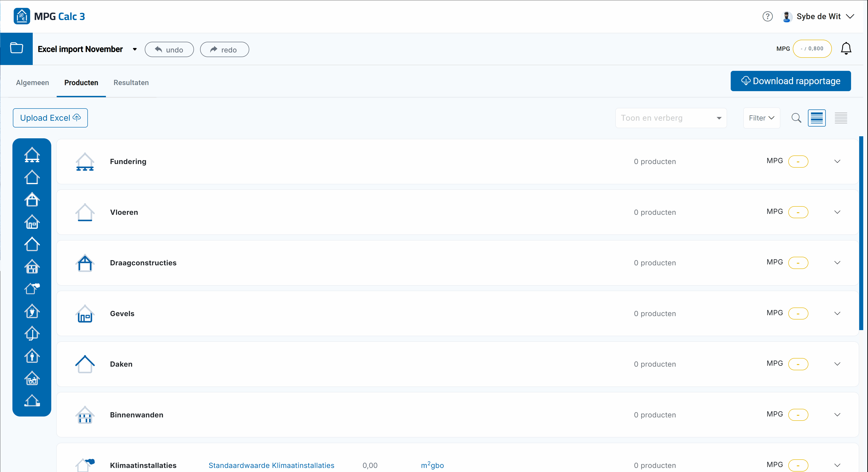This screenshot has width=868, height=472.
Task: Open help via question mark icon
Action: (x=767, y=16)
